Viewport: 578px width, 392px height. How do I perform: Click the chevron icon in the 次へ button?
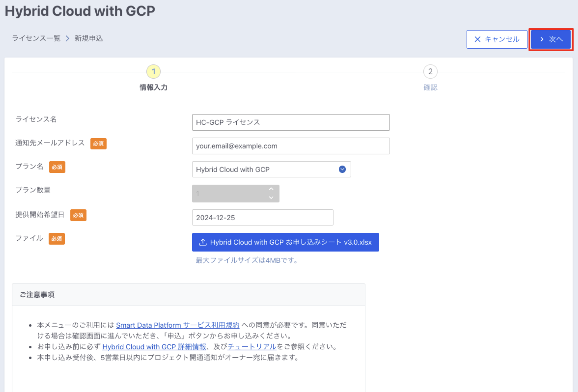(x=542, y=39)
